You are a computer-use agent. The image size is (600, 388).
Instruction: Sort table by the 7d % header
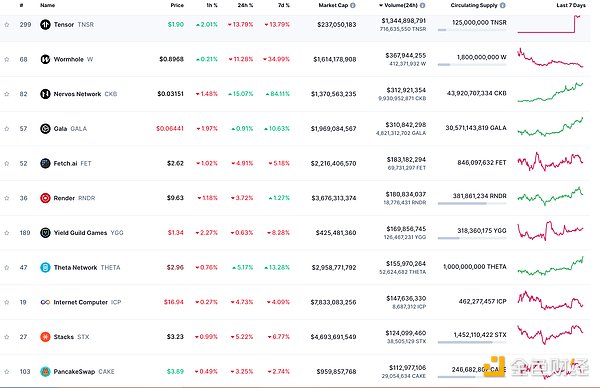[284, 5]
